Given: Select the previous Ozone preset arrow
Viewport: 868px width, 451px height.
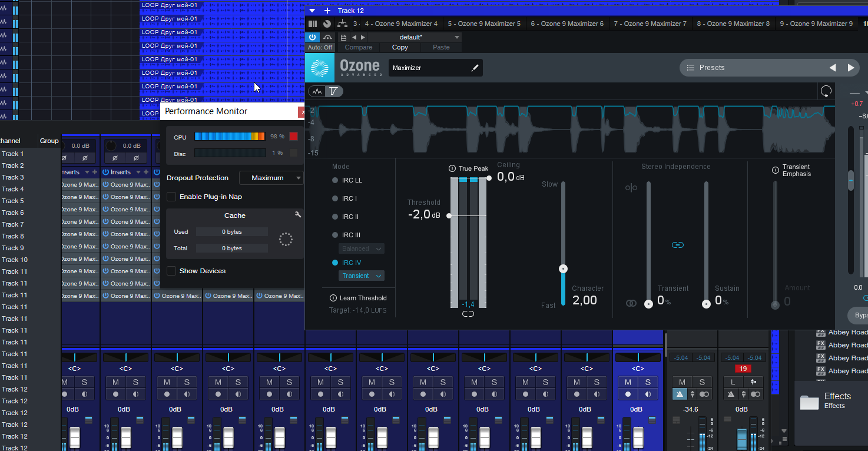Looking at the screenshot, I should [833, 68].
